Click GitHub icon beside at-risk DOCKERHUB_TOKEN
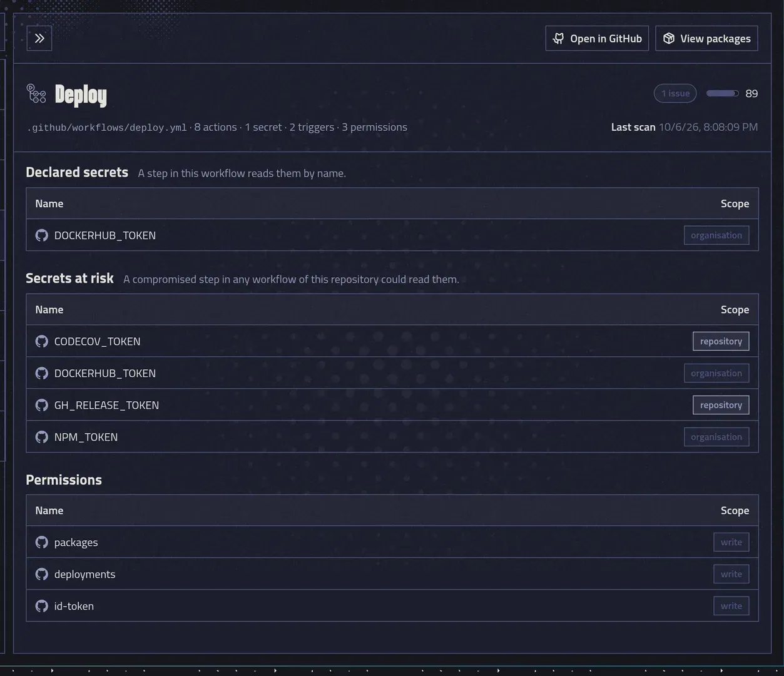 tap(42, 373)
